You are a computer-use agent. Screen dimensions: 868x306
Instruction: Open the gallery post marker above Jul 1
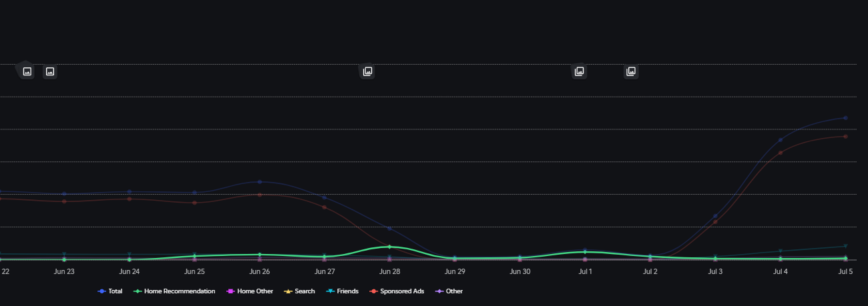[x=579, y=71]
